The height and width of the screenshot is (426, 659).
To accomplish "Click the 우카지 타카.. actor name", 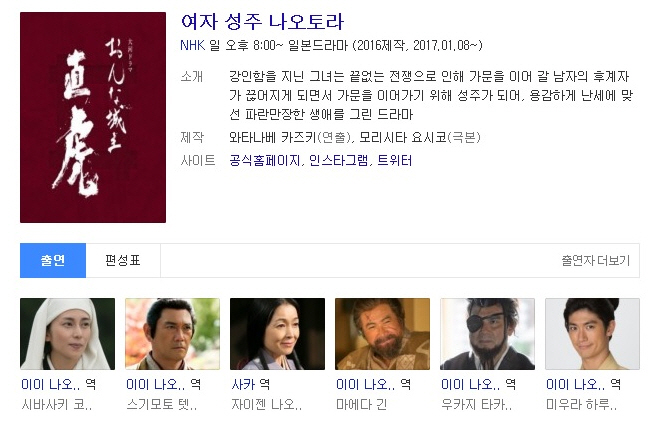I will point(477,405).
